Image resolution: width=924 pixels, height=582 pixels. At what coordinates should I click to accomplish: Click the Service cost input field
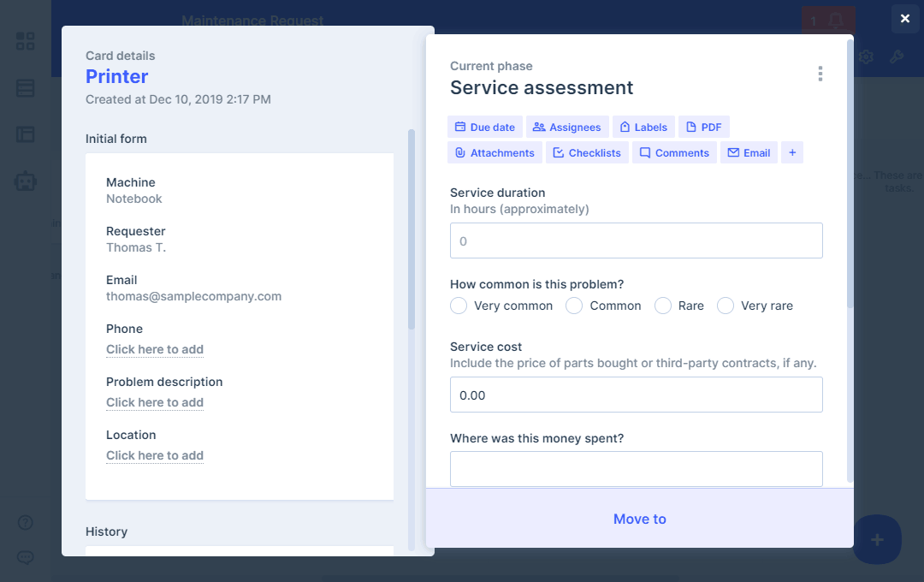coord(636,395)
